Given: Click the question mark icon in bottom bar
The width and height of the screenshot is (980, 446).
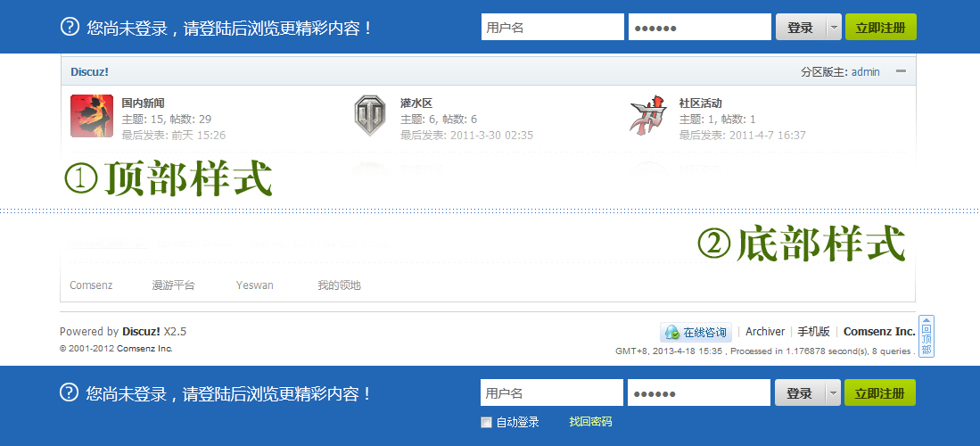Looking at the screenshot, I should (x=69, y=392).
